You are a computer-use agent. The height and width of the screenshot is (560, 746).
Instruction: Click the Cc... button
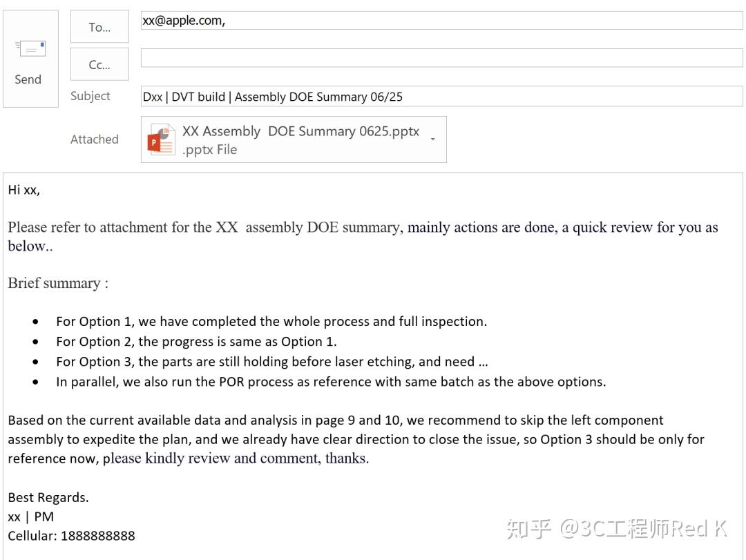99,64
